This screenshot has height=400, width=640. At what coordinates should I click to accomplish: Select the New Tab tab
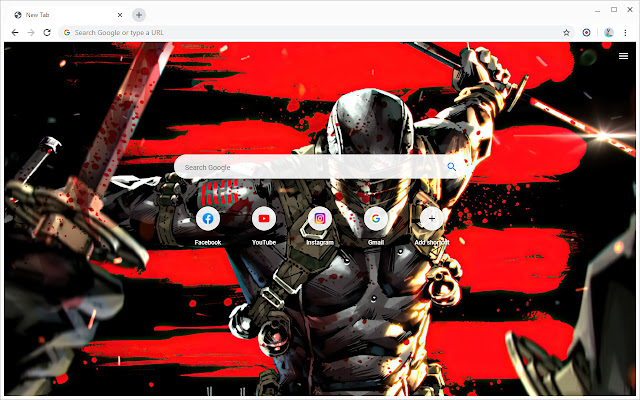67,15
